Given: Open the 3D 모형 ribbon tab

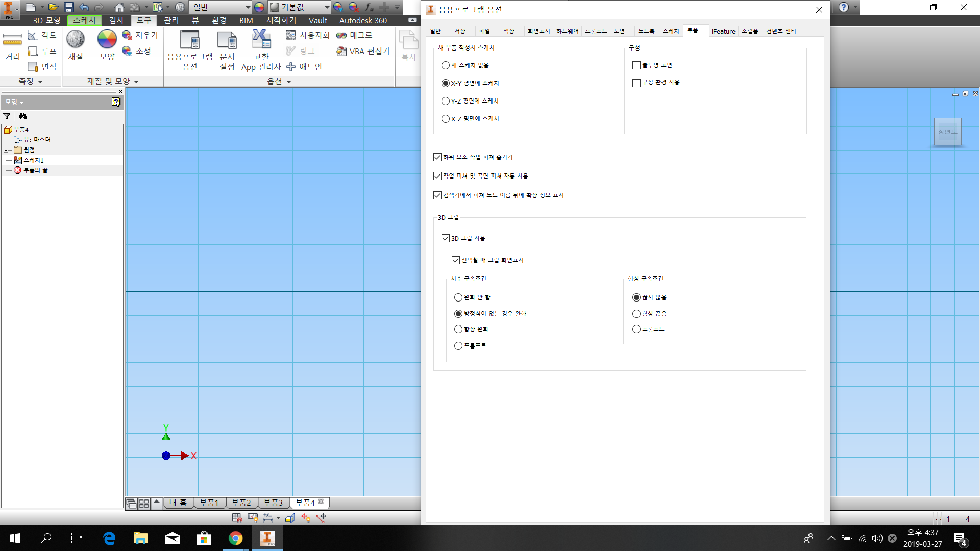Looking at the screenshot, I should [x=46, y=20].
